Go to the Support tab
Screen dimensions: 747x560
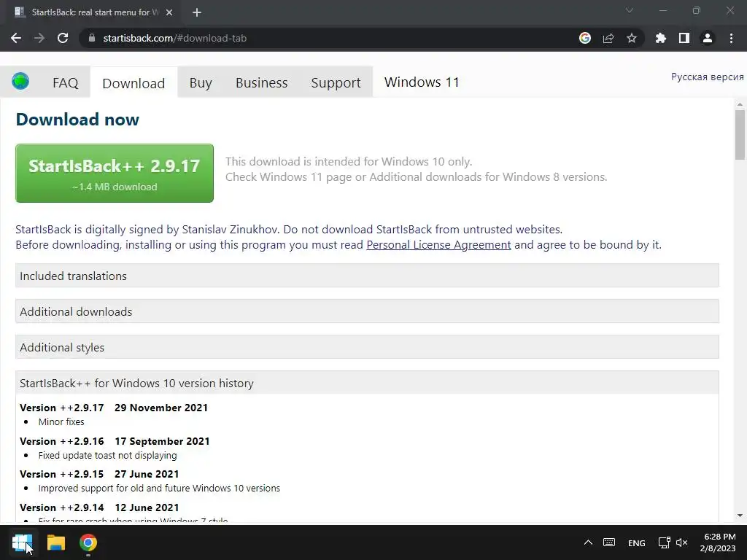click(336, 83)
